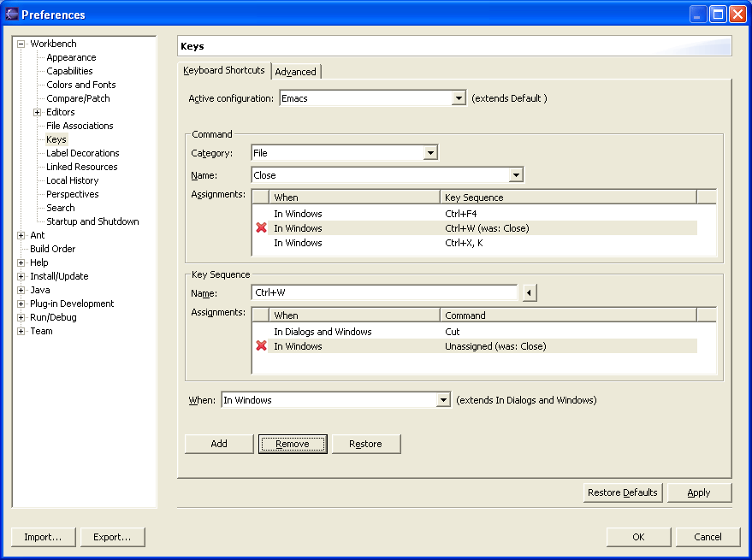Collapse the Workbench tree node

pyautogui.click(x=21, y=44)
